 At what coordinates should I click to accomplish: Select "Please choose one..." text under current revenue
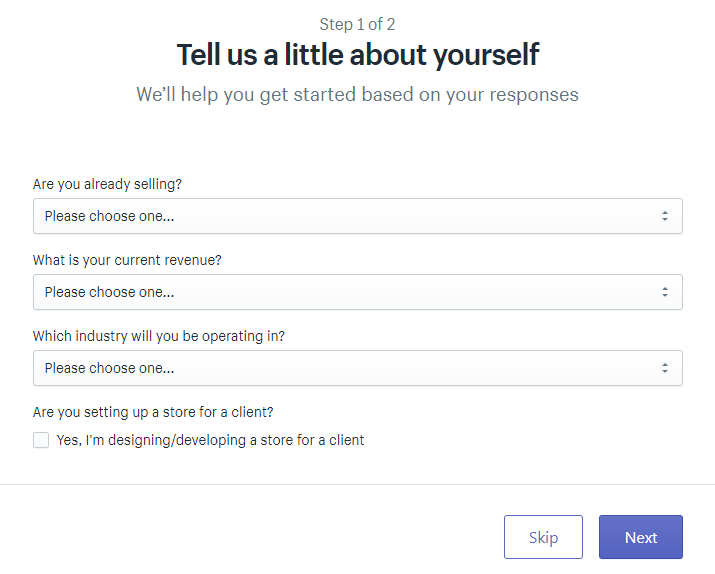[x=109, y=292]
